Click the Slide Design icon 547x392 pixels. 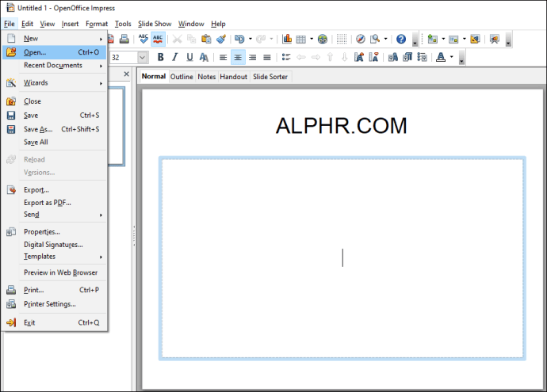coord(475,39)
